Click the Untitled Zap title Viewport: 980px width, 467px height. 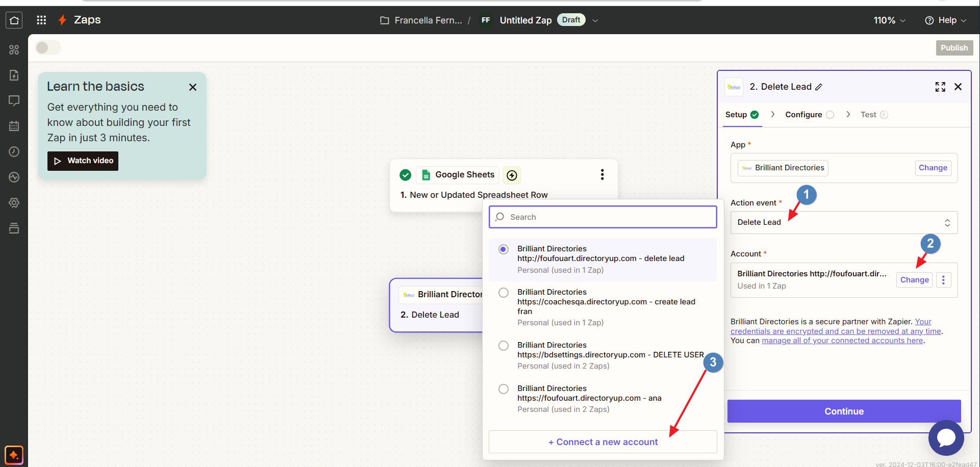tap(525, 20)
